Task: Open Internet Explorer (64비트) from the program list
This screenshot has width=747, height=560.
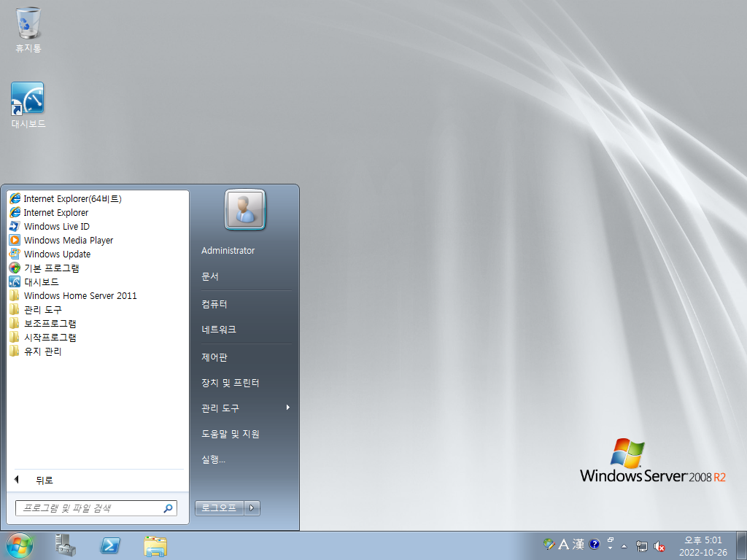Action: pyautogui.click(x=98, y=198)
